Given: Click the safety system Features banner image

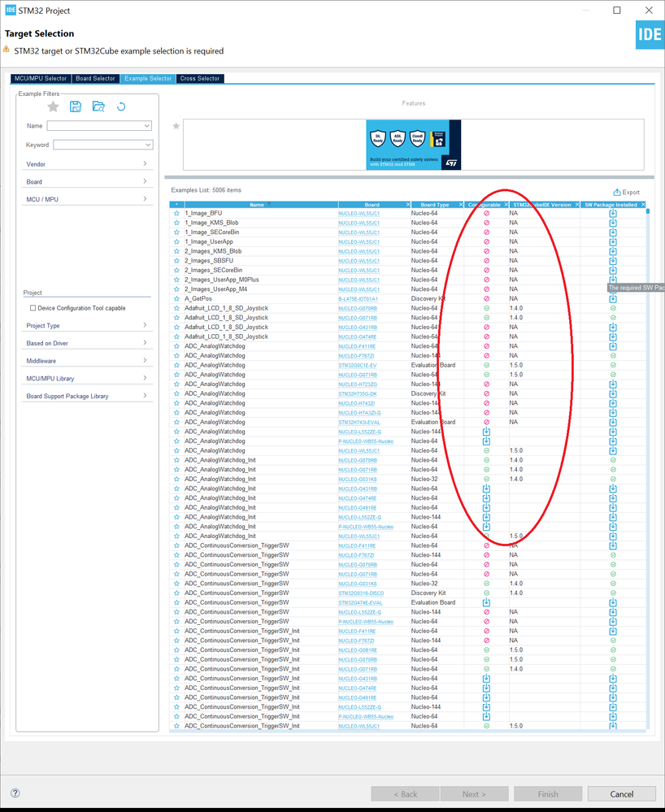Looking at the screenshot, I should [x=413, y=145].
